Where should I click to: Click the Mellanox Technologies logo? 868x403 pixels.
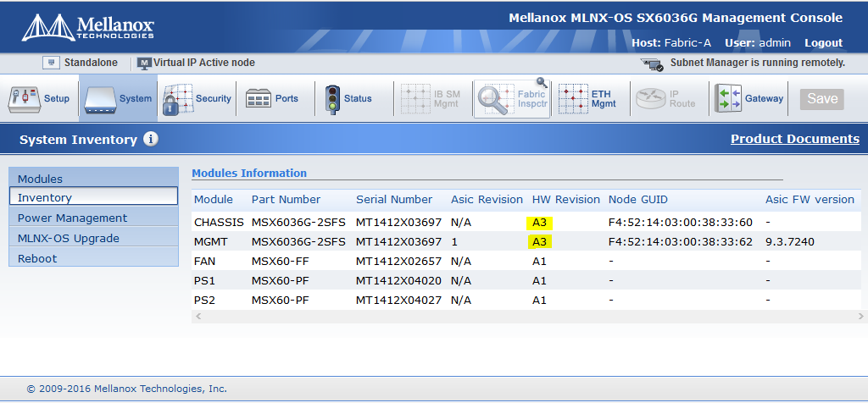tap(87, 28)
